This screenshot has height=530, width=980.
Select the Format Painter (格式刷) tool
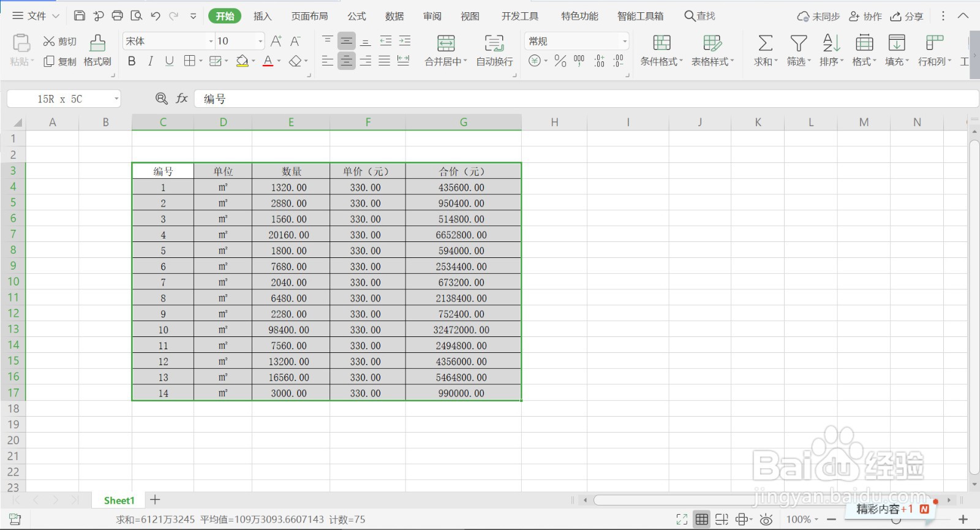tap(97, 50)
